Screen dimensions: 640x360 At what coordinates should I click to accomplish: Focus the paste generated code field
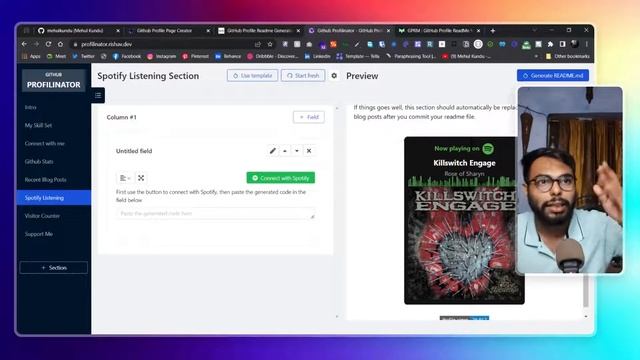point(216,213)
